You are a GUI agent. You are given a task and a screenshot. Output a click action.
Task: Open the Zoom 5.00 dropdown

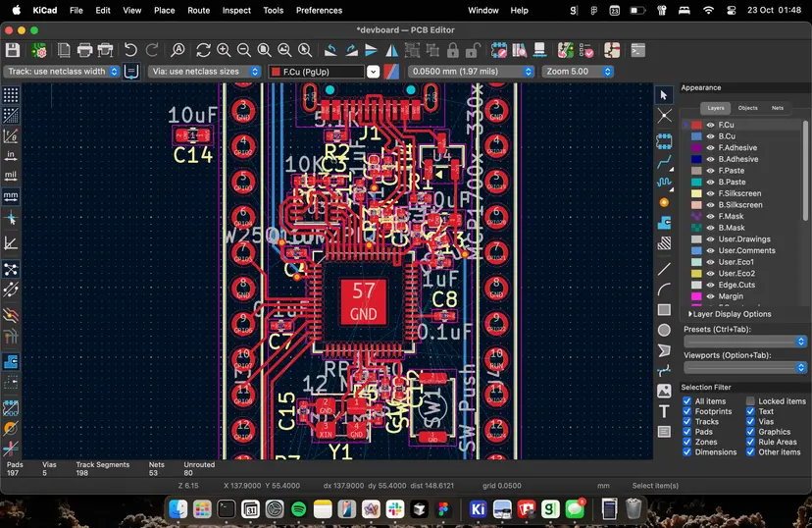pyautogui.click(x=578, y=72)
